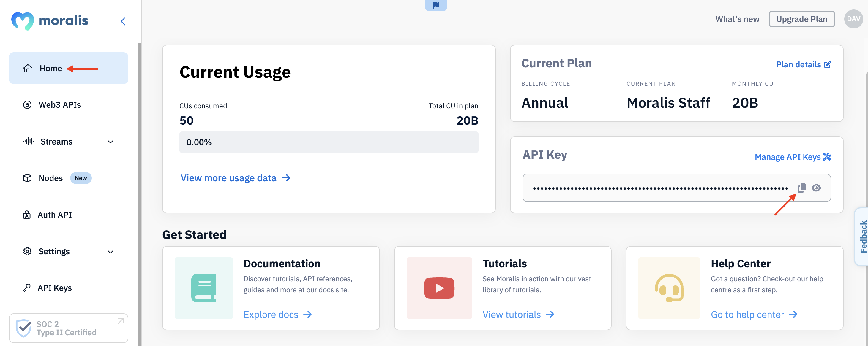Open View more usage data link
Viewport: 868px width, 346px height.
click(x=235, y=178)
